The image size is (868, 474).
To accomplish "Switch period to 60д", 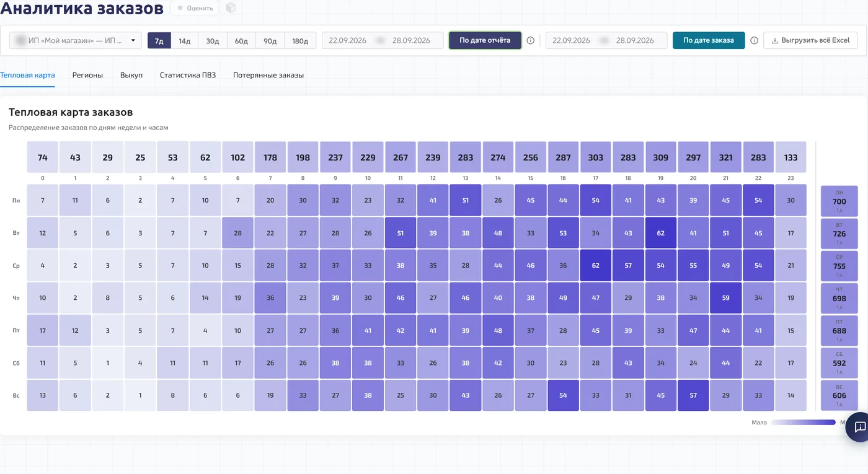I will coord(241,41).
